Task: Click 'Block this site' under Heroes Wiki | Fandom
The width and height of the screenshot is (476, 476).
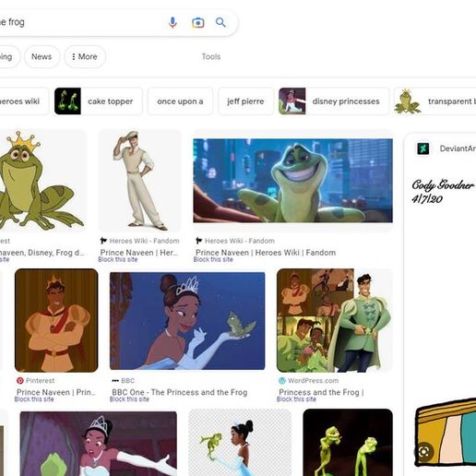Action: (213, 259)
